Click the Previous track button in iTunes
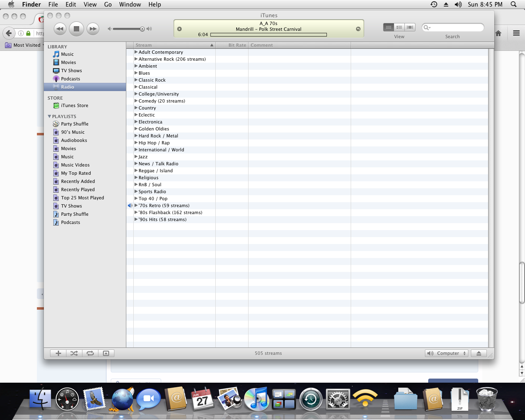Image resolution: width=525 pixels, height=420 pixels. click(x=60, y=29)
